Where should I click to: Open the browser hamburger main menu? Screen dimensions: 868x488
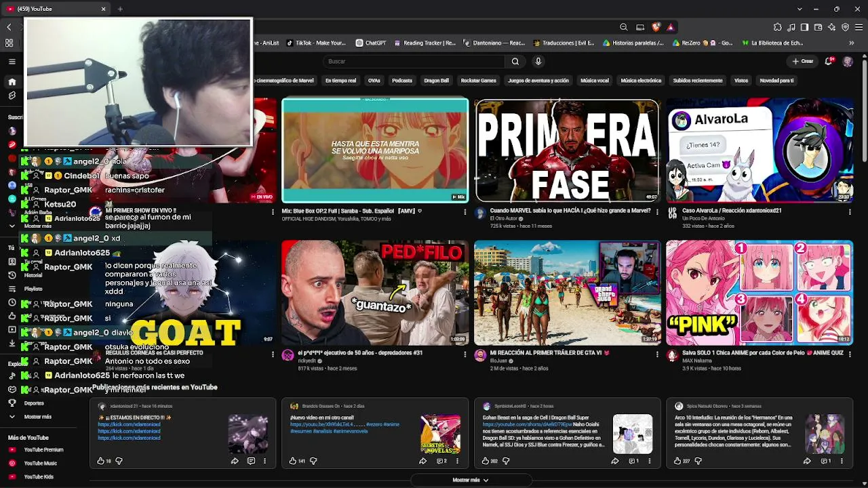tap(859, 27)
